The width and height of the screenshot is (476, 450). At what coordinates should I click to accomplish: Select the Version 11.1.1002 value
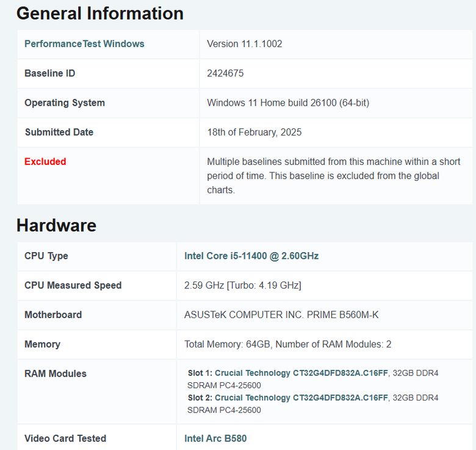click(x=244, y=44)
